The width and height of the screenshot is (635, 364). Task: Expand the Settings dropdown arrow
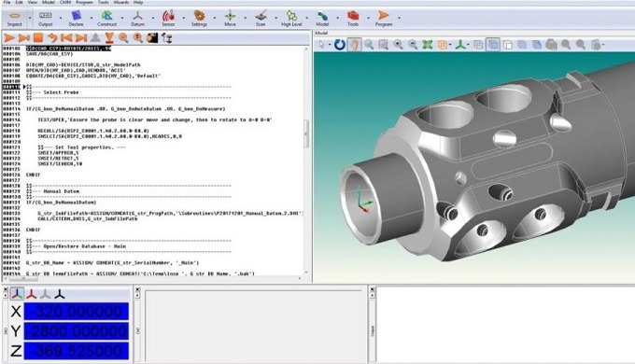(x=215, y=18)
